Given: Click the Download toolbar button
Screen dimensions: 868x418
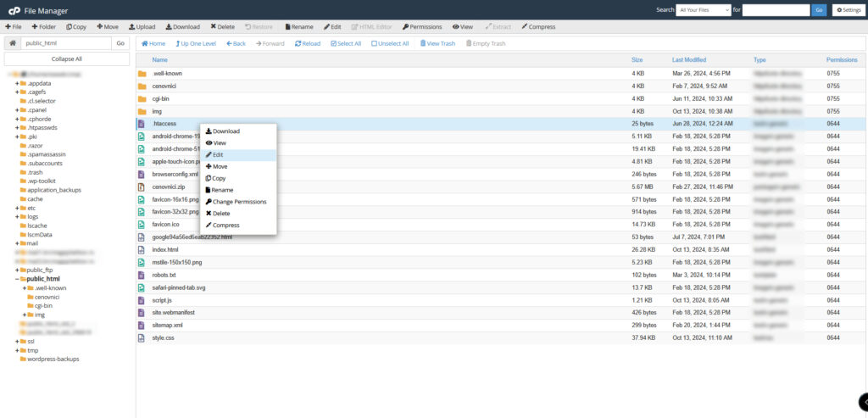Looking at the screenshot, I should (181, 27).
